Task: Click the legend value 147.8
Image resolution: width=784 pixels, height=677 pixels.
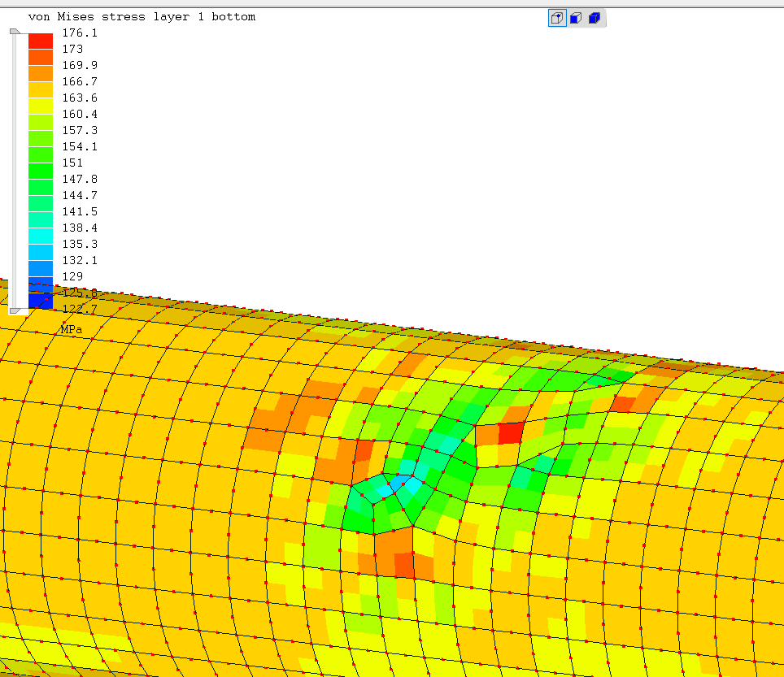Action: (80, 179)
